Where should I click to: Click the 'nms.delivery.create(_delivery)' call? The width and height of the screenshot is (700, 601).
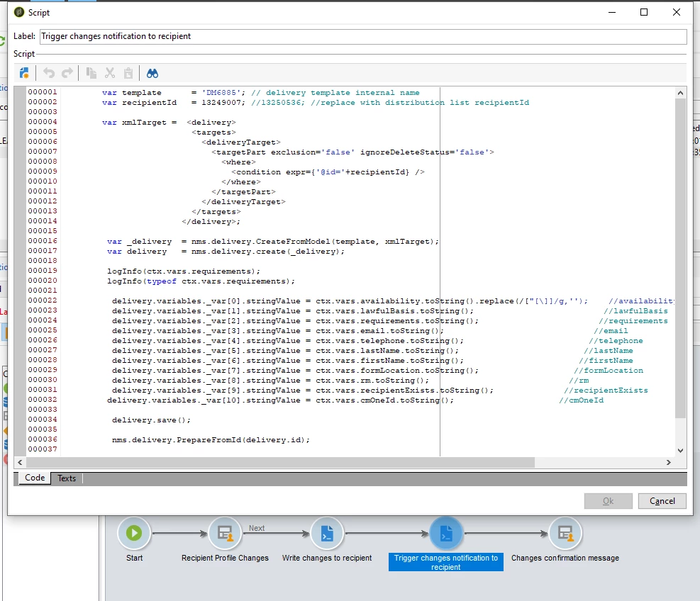tap(268, 251)
